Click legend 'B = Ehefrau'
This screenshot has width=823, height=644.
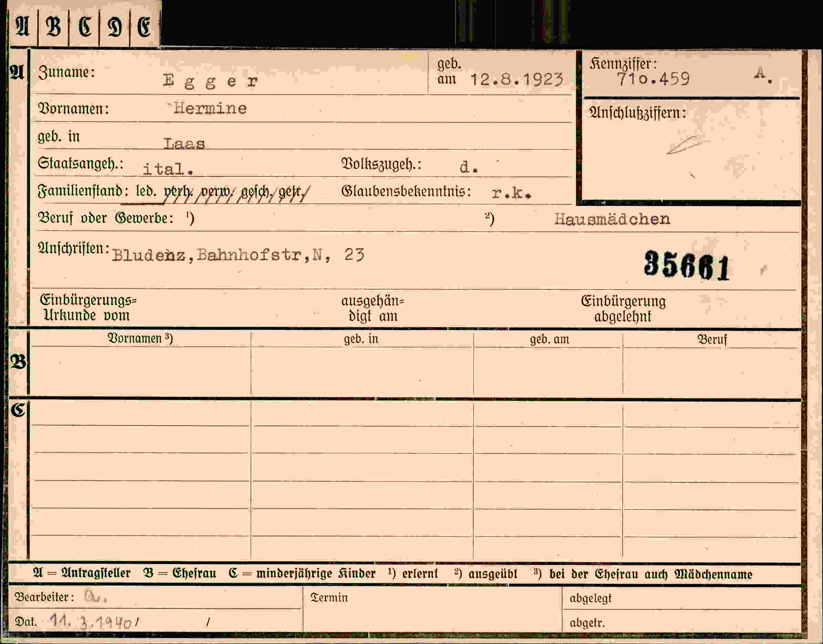click(x=180, y=573)
